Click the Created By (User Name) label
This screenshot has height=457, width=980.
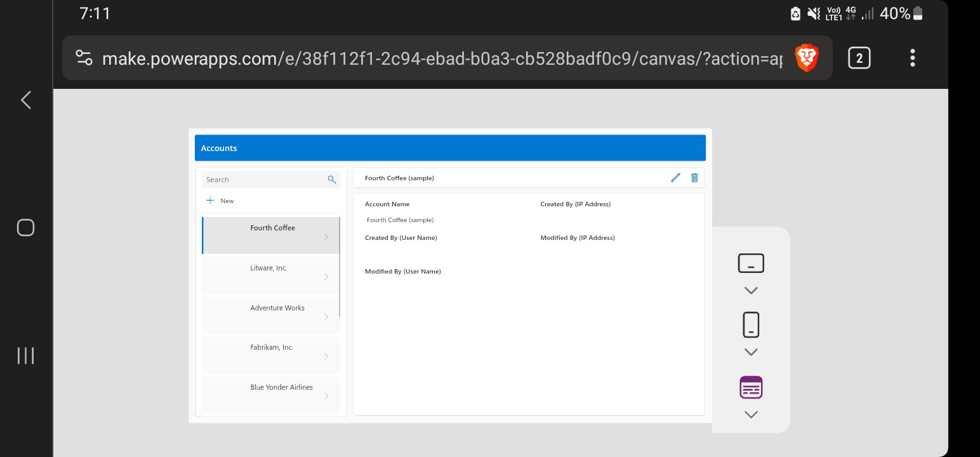pyautogui.click(x=401, y=237)
